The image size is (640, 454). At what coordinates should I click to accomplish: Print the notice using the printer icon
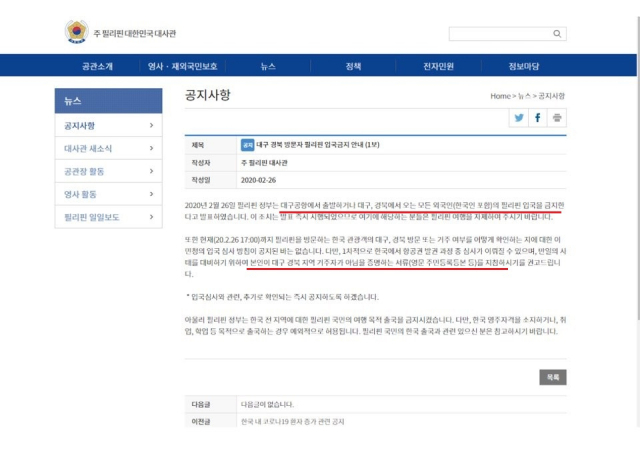click(557, 118)
